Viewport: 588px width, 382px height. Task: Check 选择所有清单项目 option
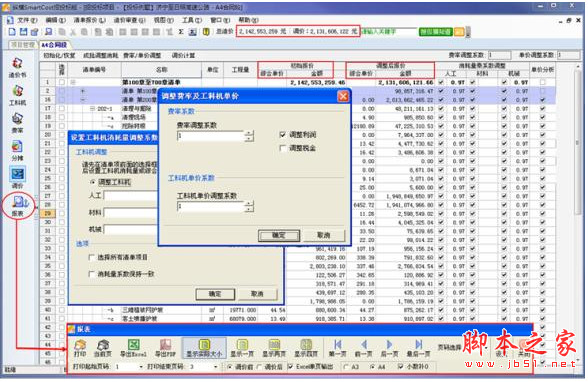click(x=91, y=258)
